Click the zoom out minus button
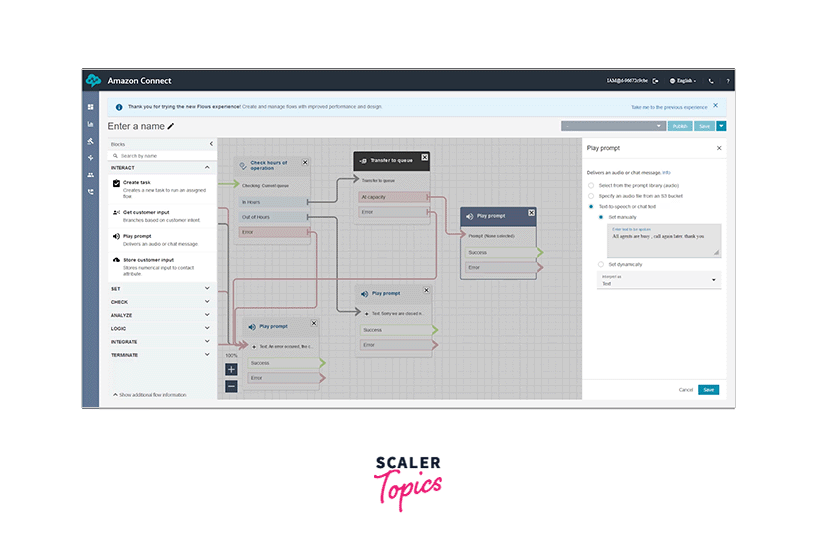 point(231,385)
